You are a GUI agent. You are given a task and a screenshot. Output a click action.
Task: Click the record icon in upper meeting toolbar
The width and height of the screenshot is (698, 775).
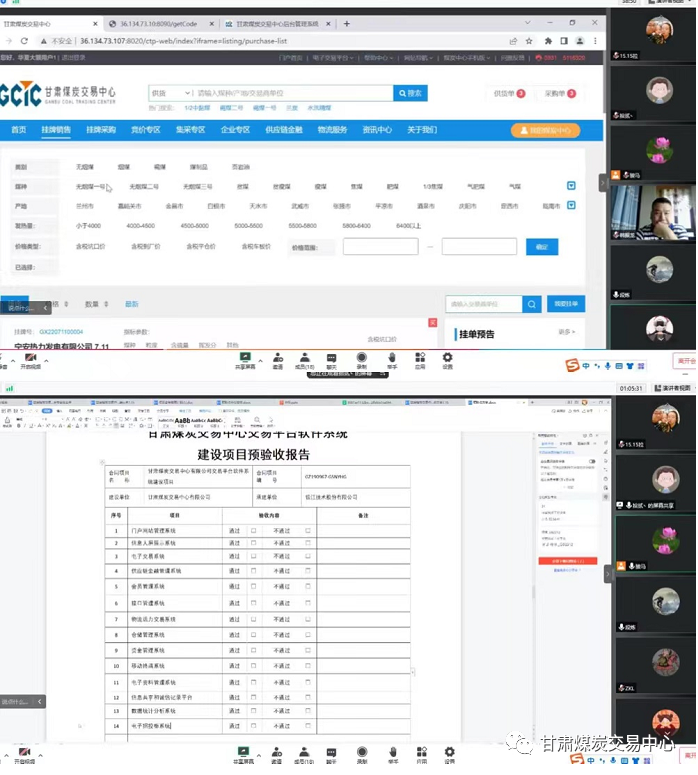point(361,357)
